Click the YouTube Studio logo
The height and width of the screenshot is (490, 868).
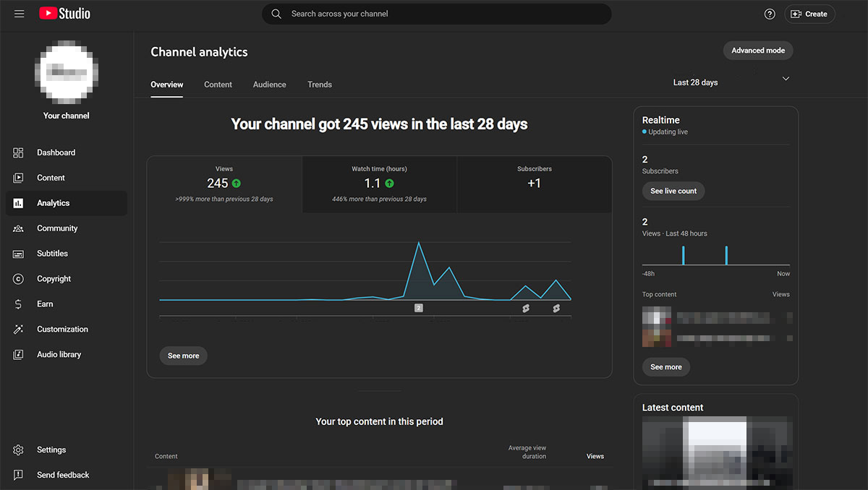point(64,14)
